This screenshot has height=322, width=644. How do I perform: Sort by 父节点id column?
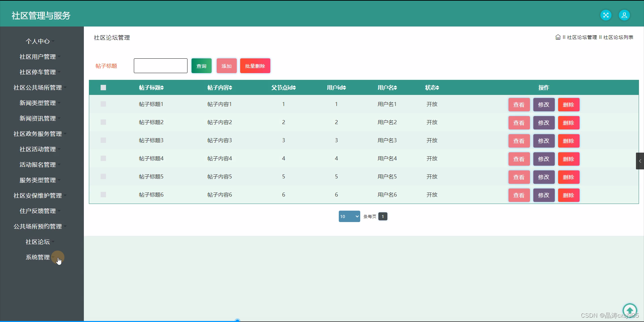(x=283, y=88)
